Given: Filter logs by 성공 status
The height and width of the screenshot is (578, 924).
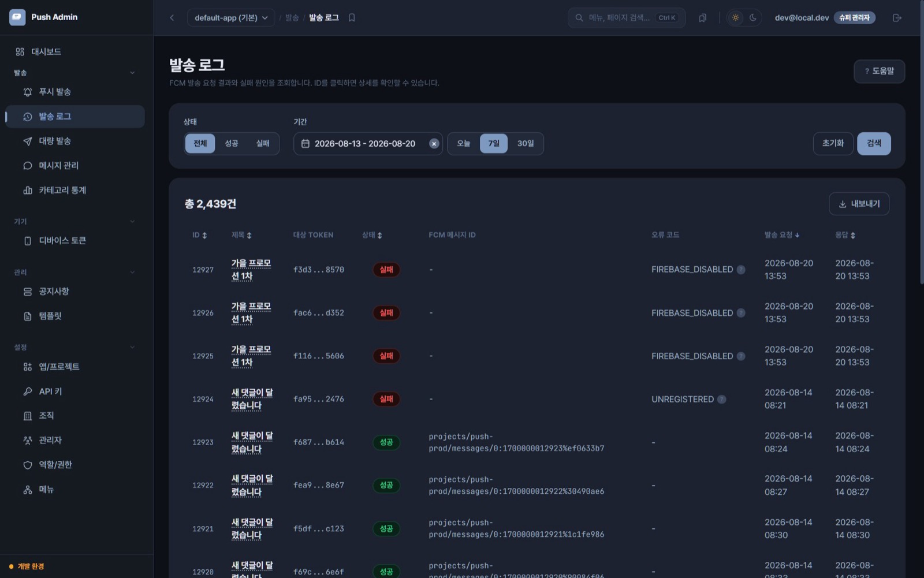Looking at the screenshot, I should tap(232, 144).
